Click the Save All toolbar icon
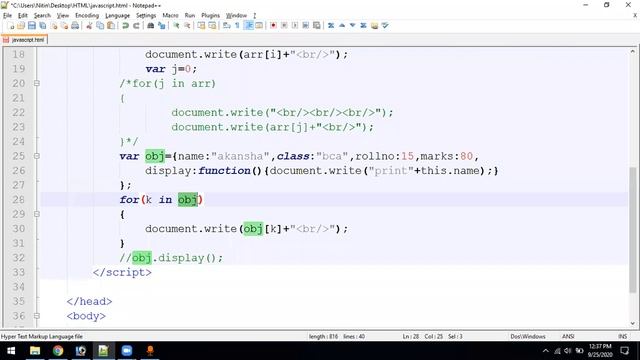 point(42,26)
